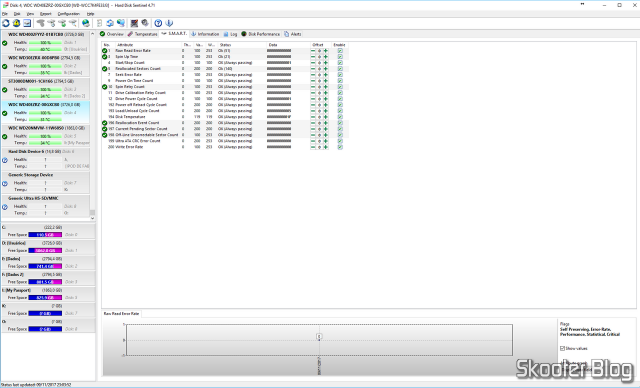The width and height of the screenshot is (640, 388).
Task: Toggle Enable checkbox for Power On Time Count
Action: tap(340, 81)
